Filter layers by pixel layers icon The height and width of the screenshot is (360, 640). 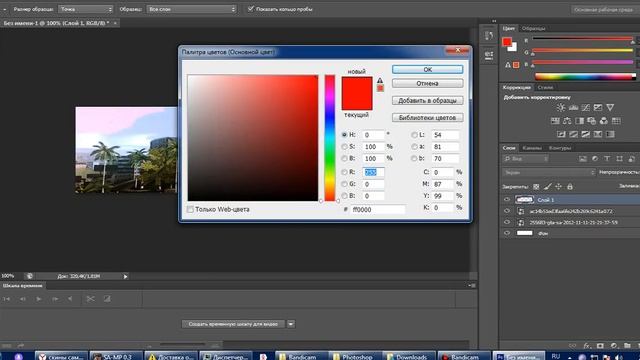click(583, 159)
